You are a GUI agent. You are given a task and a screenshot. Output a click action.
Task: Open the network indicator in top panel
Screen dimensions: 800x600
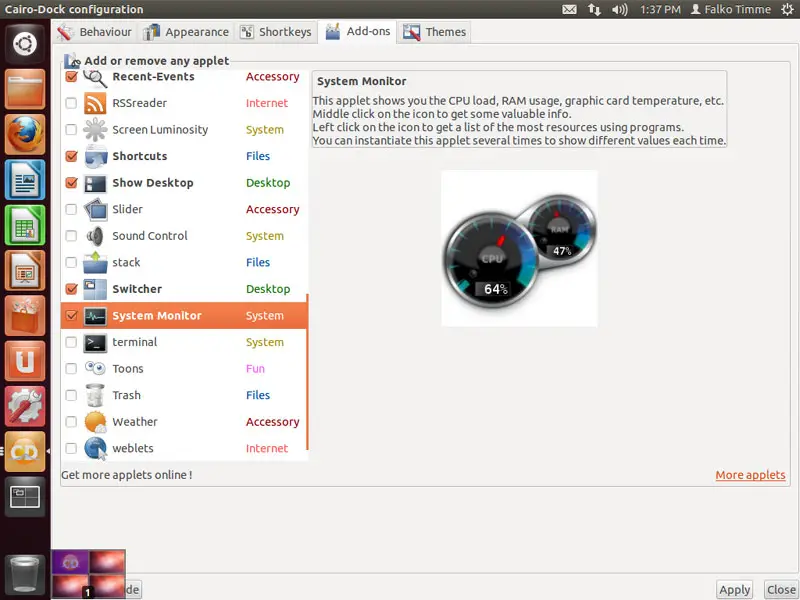[x=594, y=10]
